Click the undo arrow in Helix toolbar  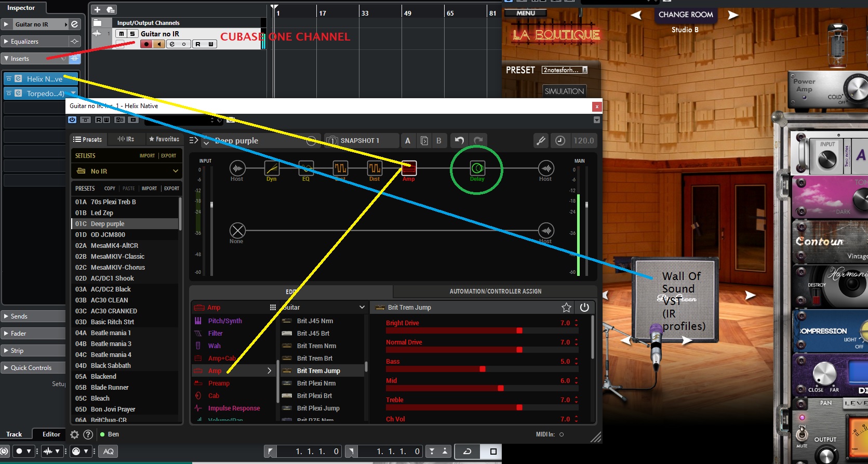coord(459,140)
